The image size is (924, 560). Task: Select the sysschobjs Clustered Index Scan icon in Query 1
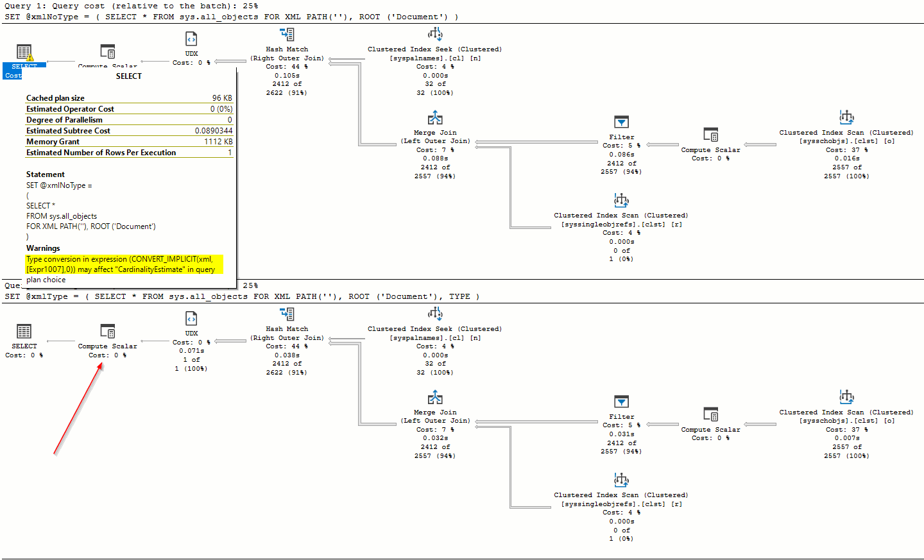pyautogui.click(x=846, y=117)
